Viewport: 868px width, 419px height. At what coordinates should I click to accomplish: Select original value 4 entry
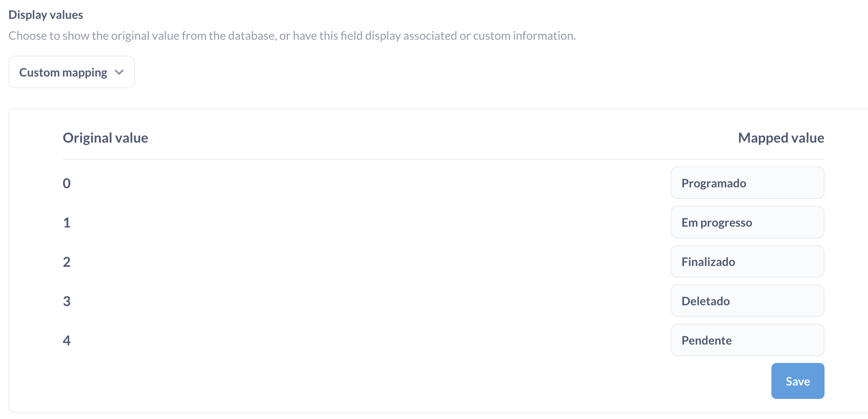[66, 340]
